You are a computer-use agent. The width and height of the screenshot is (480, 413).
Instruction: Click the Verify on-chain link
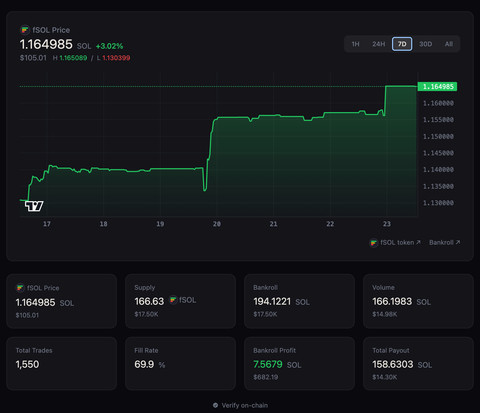240,405
